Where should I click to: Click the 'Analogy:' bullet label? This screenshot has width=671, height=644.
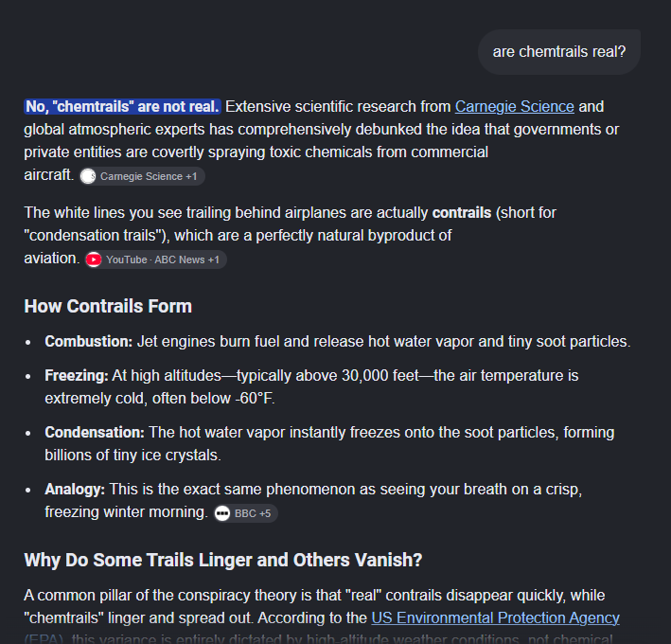(x=75, y=489)
